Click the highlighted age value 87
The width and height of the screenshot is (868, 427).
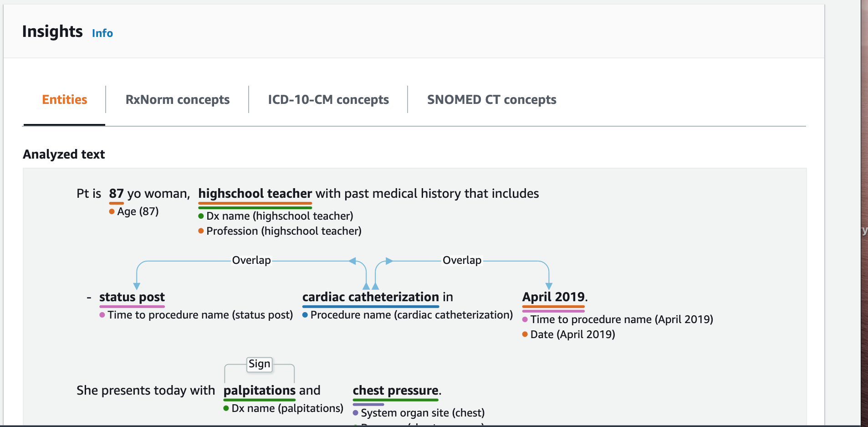click(116, 194)
